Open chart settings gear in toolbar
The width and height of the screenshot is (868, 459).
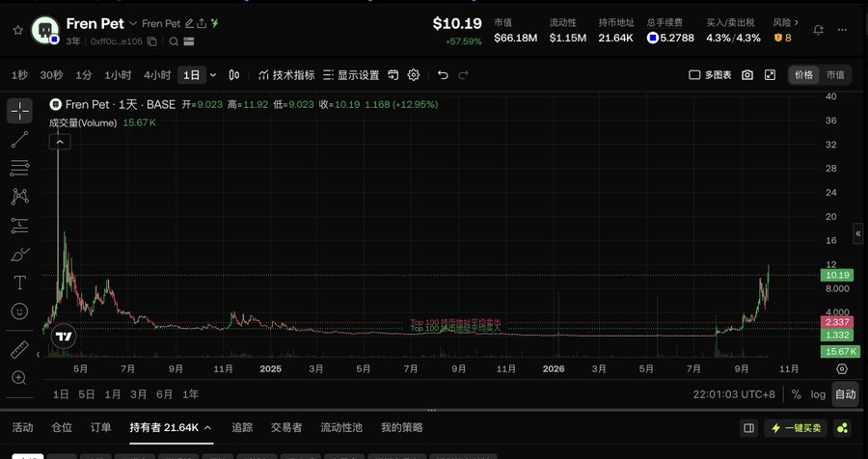click(x=414, y=75)
